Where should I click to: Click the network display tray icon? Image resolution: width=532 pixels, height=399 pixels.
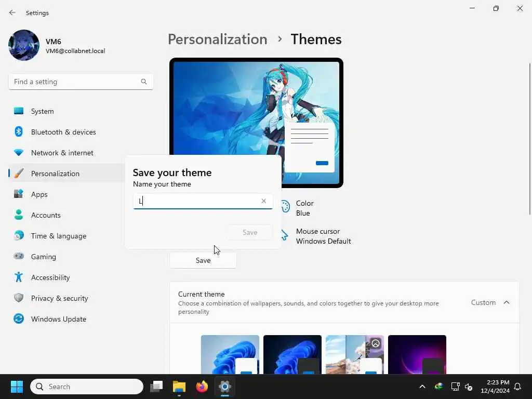tap(455, 387)
